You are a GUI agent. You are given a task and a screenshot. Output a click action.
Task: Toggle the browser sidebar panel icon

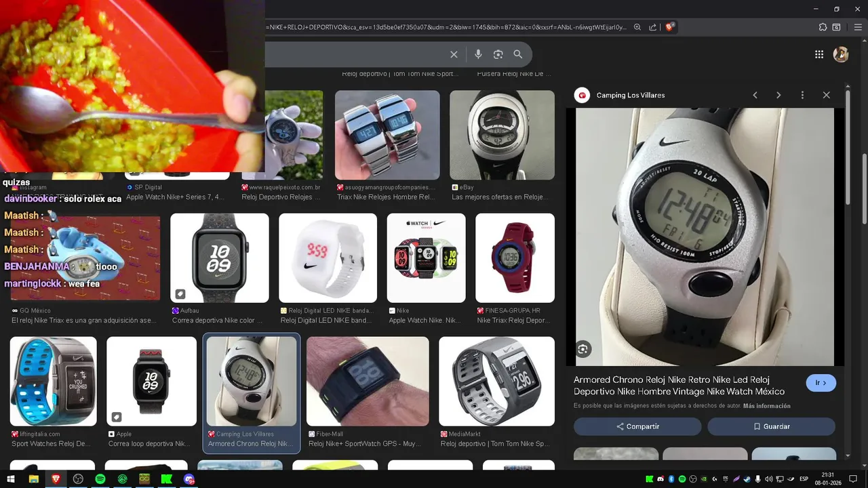click(836, 27)
